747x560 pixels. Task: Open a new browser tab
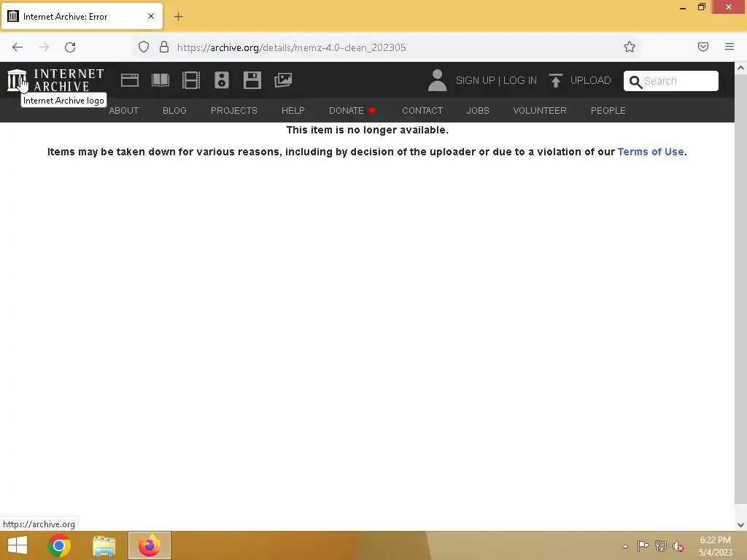point(178,17)
